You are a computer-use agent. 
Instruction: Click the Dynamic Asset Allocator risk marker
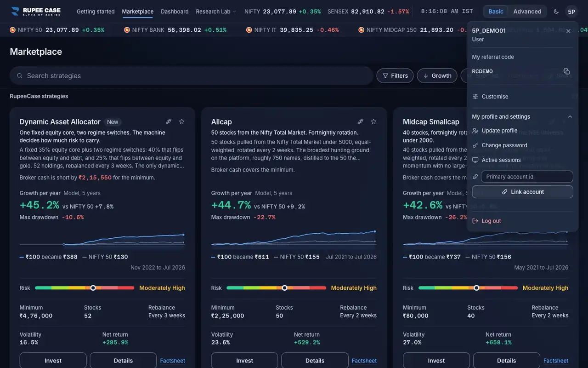[x=93, y=288]
